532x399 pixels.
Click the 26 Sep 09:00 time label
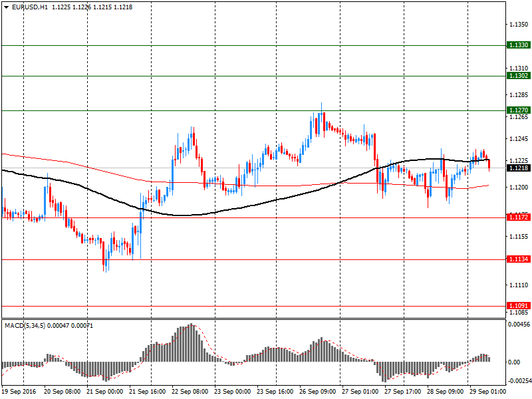318,392
